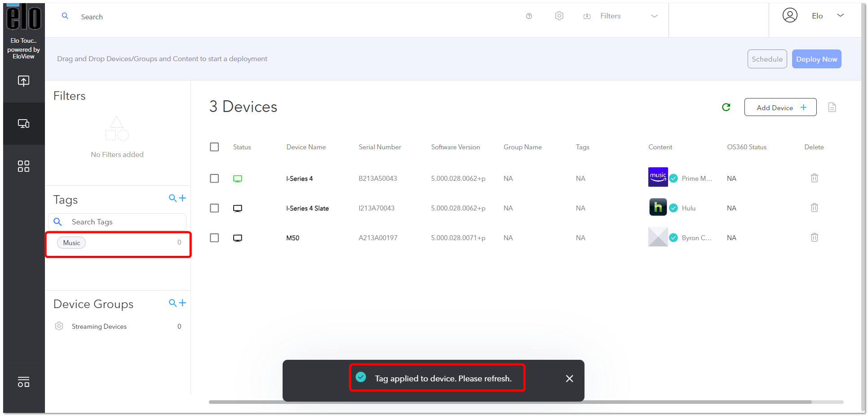Click the settings gear in the top bar
Viewport: 868px width, 416px height.
point(559,16)
